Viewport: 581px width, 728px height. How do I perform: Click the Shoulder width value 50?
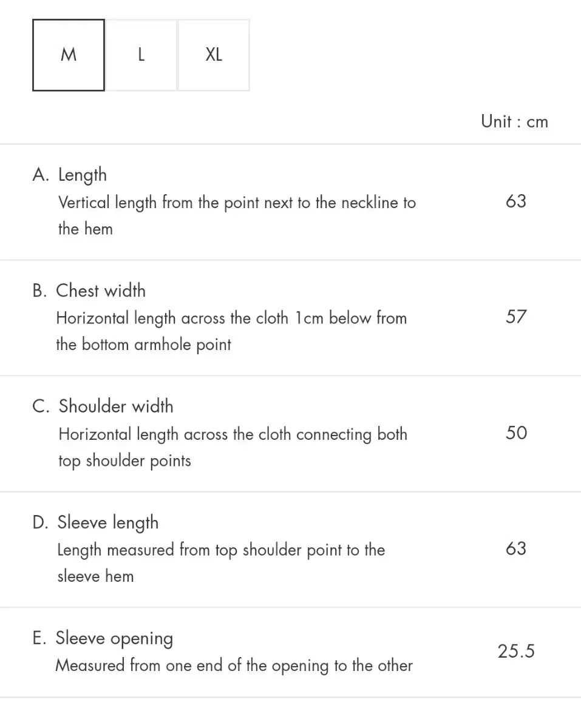[x=516, y=433]
